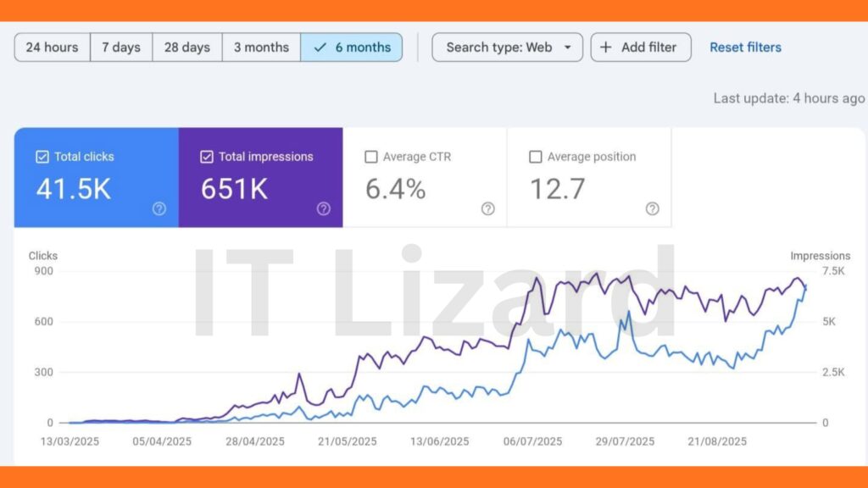View help for the Total impressions metric
This screenshot has height=488, width=868.
(x=323, y=209)
